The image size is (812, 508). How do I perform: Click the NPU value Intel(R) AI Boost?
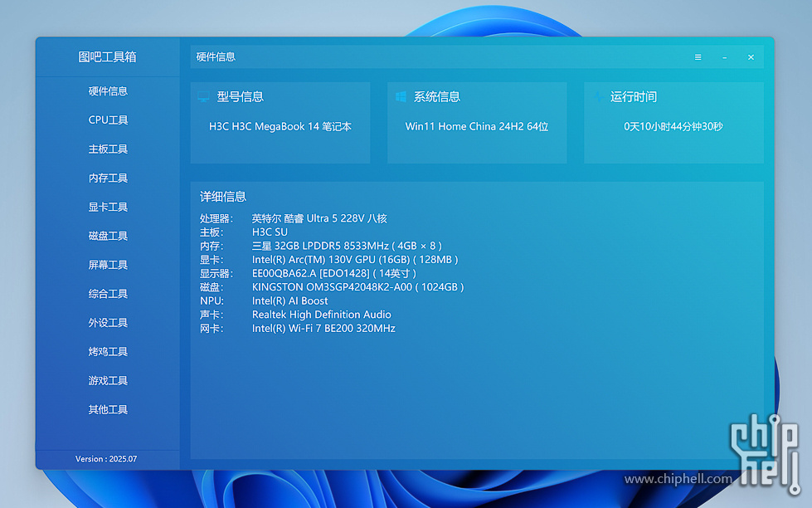[290, 301]
